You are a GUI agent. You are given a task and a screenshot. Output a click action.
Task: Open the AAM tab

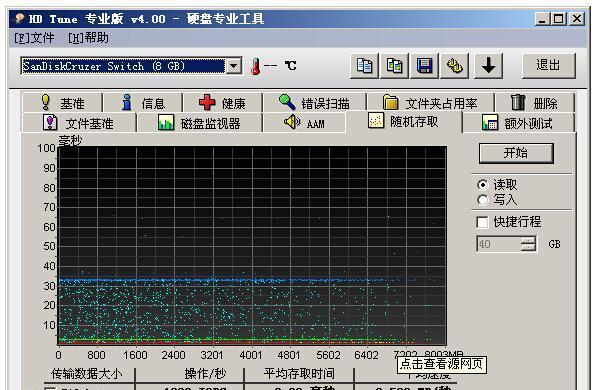click(304, 123)
